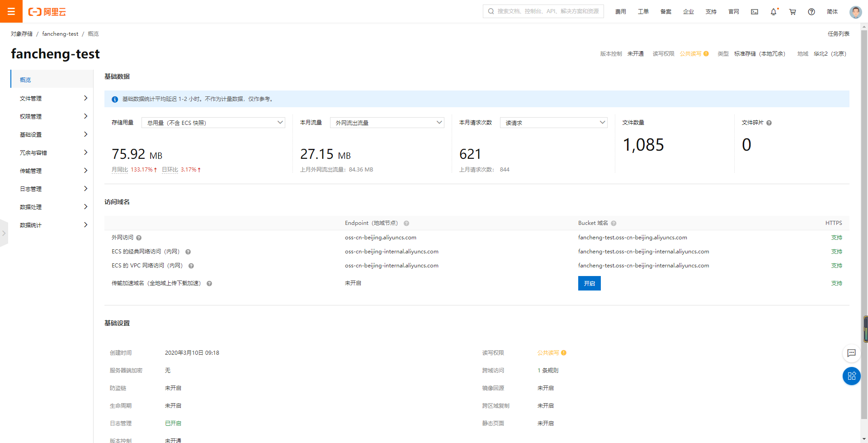Open the hamburger navigation menu
This screenshot has width=868, height=443.
pos(11,11)
